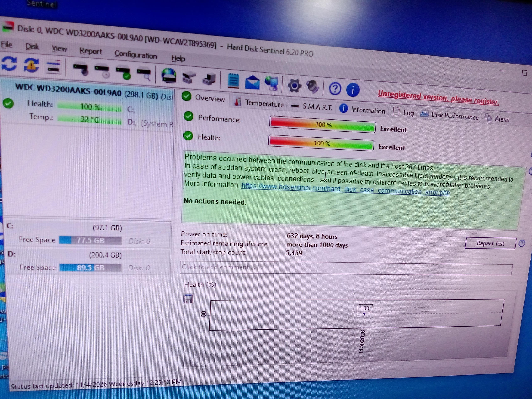532x399 pixels.
Task: Open the Disk menu
Action: coord(32,46)
